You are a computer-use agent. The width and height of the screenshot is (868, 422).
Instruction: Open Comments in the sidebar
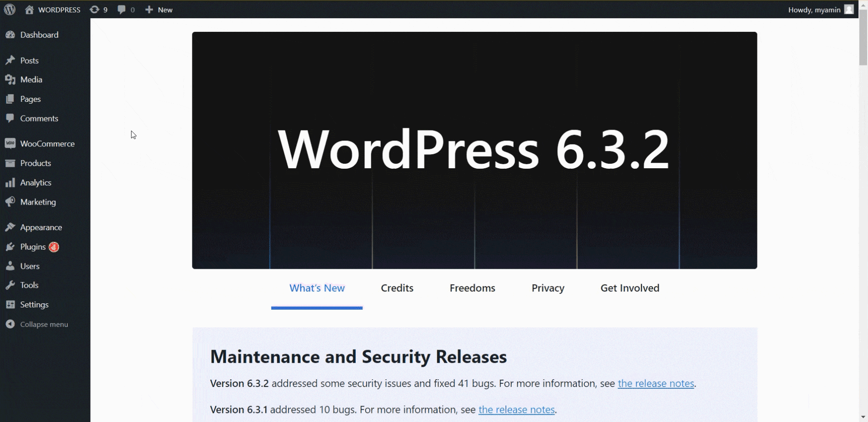(39, 119)
